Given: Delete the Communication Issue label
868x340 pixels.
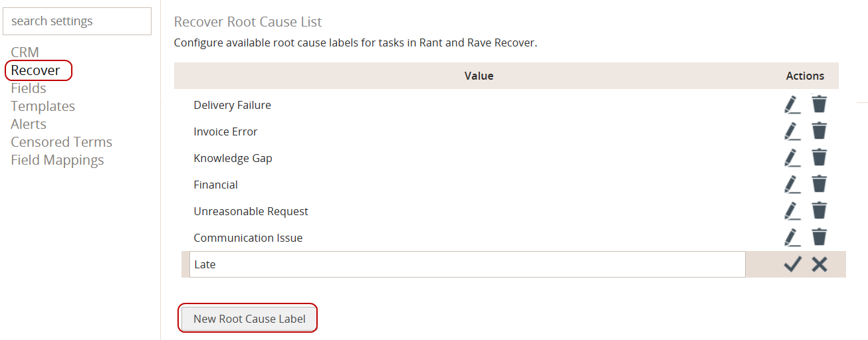Looking at the screenshot, I should coord(819,238).
